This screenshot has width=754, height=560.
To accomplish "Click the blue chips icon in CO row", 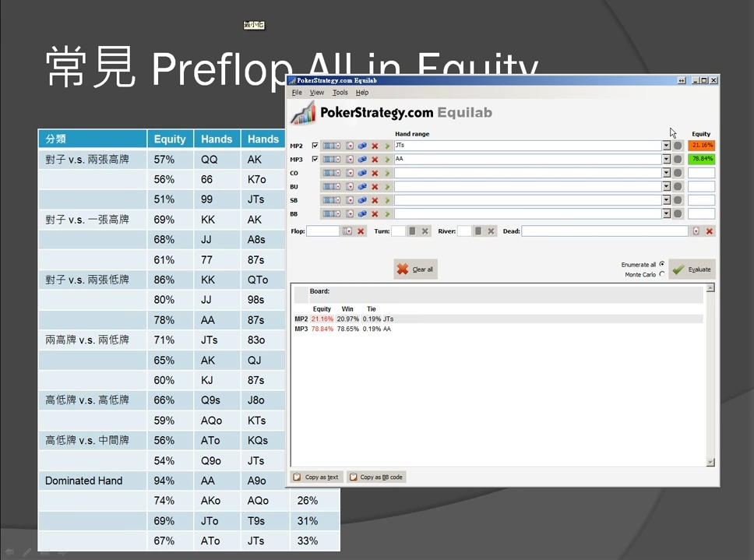I will (x=362, y=173).
